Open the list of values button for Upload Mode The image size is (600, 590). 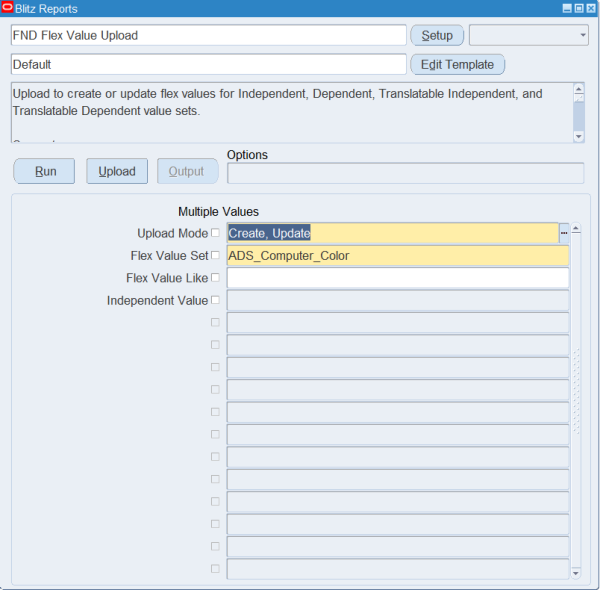(564, 233)
